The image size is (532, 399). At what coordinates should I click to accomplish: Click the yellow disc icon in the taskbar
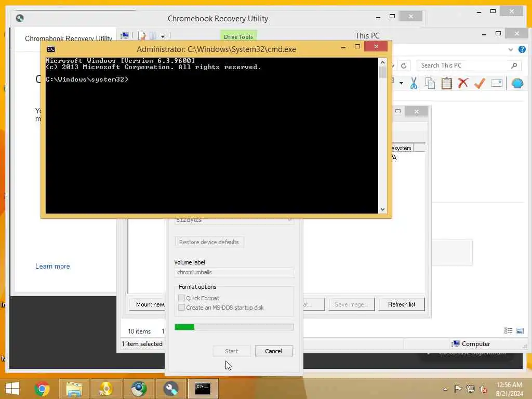[106, 389]
